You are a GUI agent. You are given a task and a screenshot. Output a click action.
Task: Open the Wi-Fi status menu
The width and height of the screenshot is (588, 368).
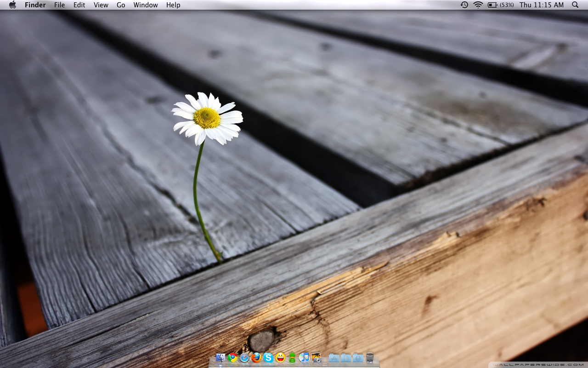[x=478, y=5]
